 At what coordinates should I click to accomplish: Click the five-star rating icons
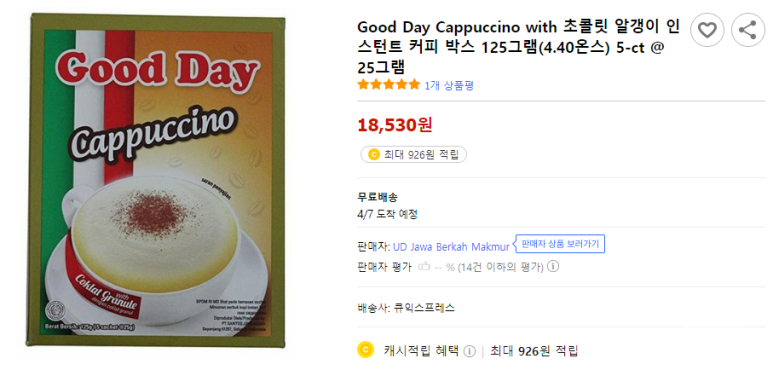pos(389,84)
